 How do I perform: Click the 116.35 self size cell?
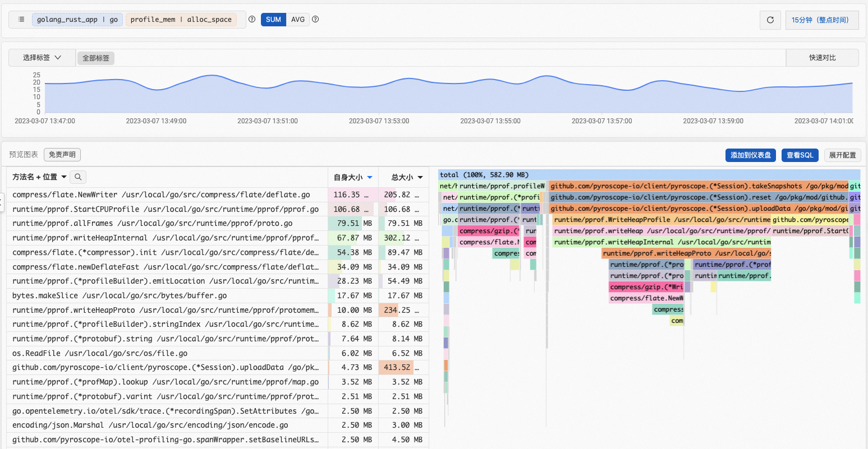[353, 195]
